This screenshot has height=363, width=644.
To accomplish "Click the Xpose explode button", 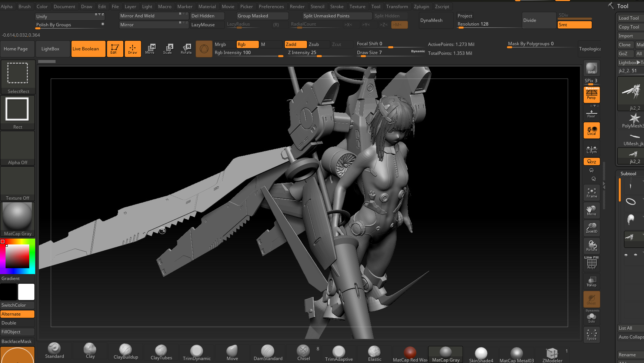I will 591,335.
